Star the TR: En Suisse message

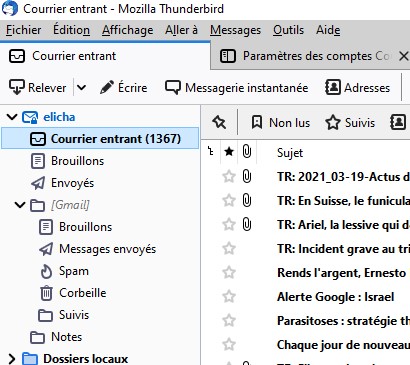(229, 200)
